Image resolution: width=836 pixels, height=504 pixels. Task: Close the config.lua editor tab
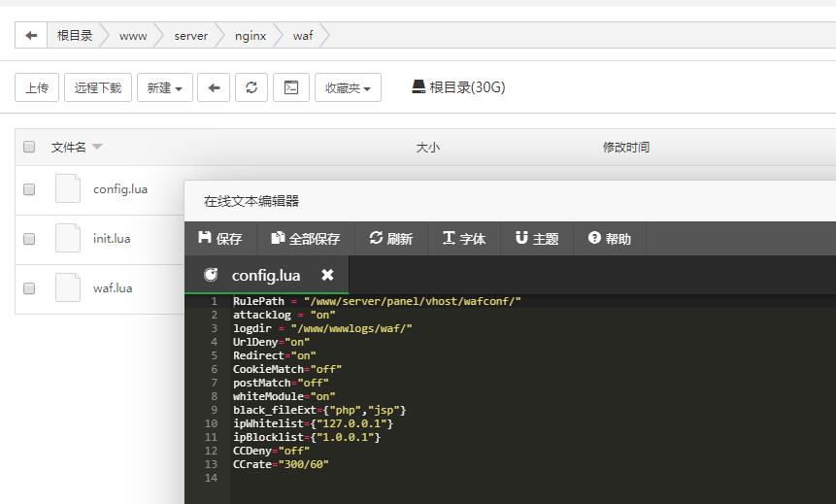327,275
